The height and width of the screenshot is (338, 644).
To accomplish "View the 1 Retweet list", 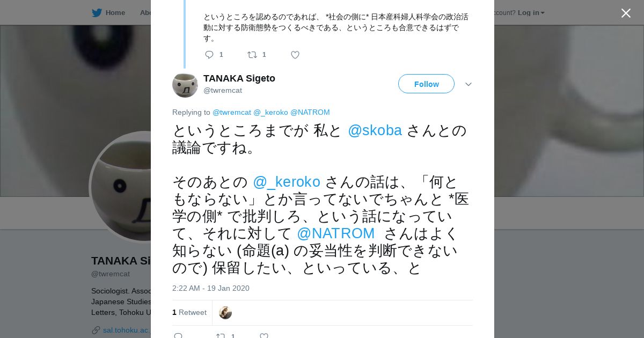I will pyautogui.click(x=189, y=313).
